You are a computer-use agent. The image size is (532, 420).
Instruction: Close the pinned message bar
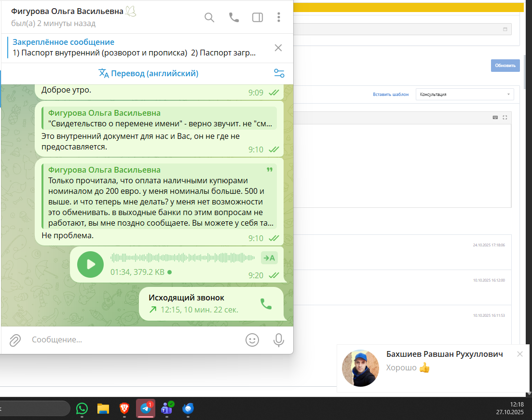[278, 48]
